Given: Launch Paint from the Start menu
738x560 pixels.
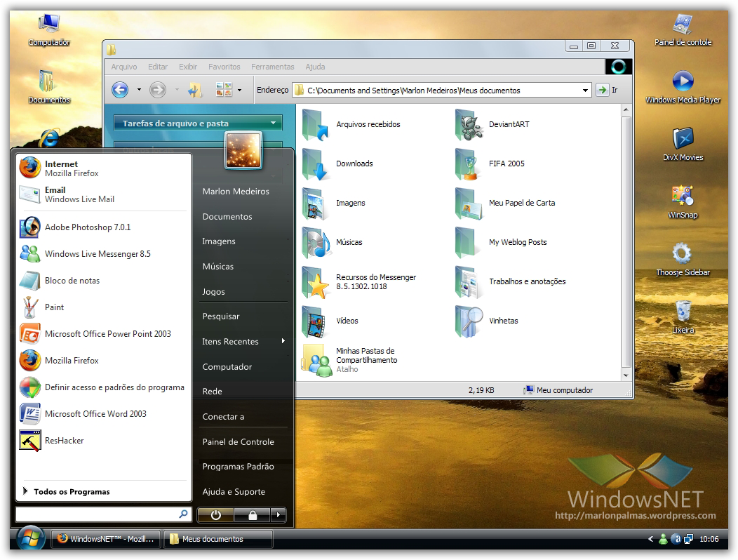Looking at the screenshot, I should coord(54,307).
